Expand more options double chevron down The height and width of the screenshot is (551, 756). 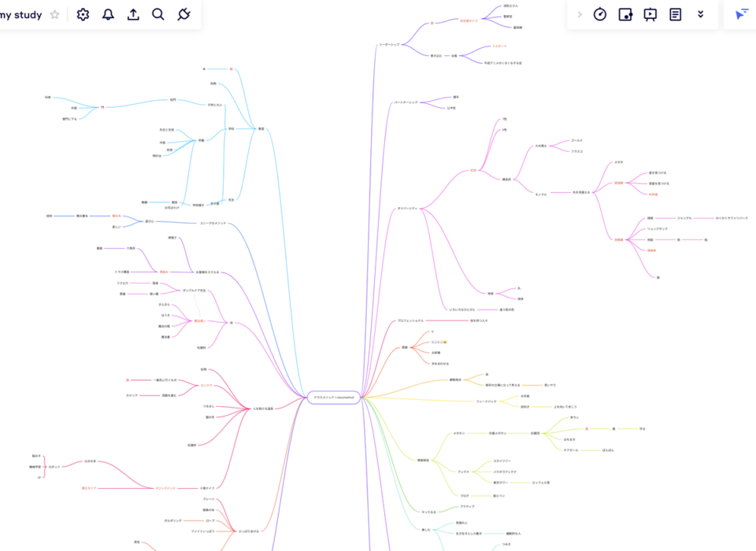(x=701, y=14)
